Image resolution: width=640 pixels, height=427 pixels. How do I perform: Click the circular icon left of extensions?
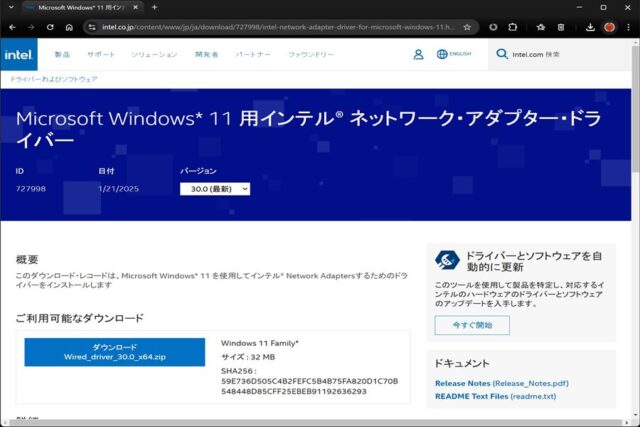click(x=493, y=27)
